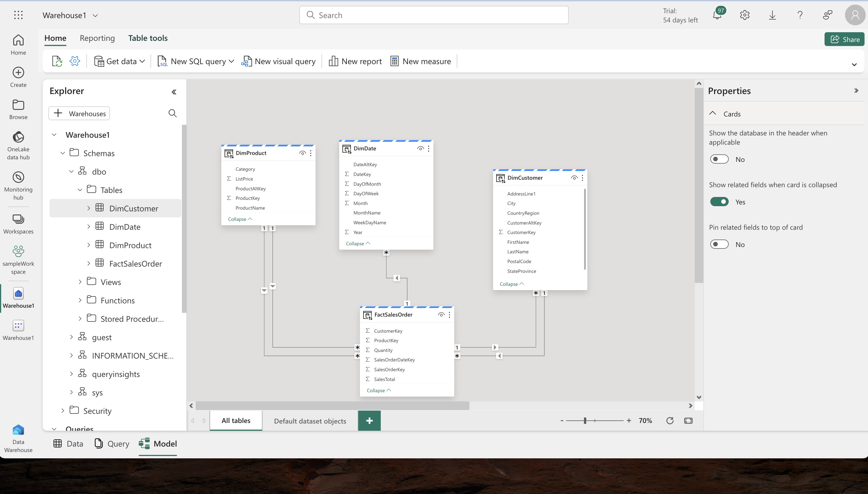Click the warehouse settings gear in ribbon
This screenshot has width=868, height=494.
pyautogui.click(x=75, y=61)
